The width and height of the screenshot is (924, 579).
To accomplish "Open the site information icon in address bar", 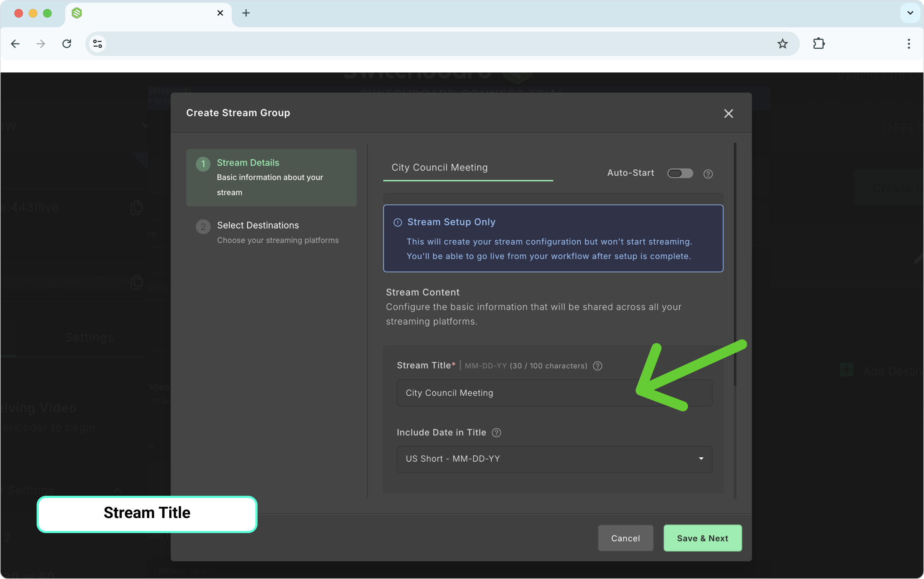I will coord(98,44).
